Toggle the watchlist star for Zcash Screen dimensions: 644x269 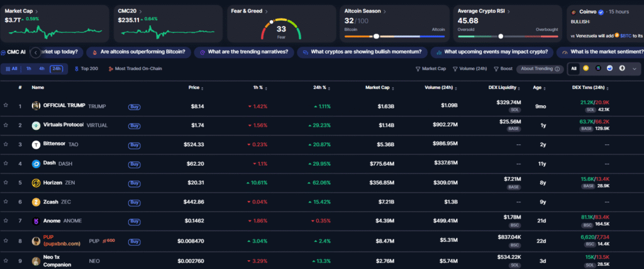[6, 202]
